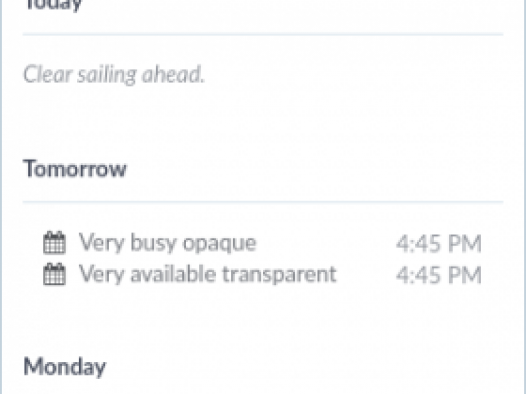Click blank area between Tomorrow events and Monday
The image size is (526, 394).
click(263, 319)
